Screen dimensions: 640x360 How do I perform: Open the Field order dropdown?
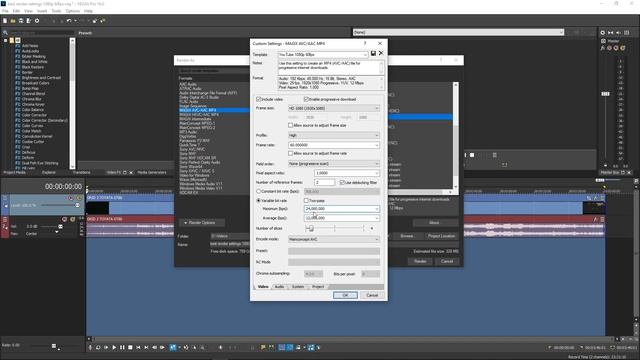tap(334, 164)
